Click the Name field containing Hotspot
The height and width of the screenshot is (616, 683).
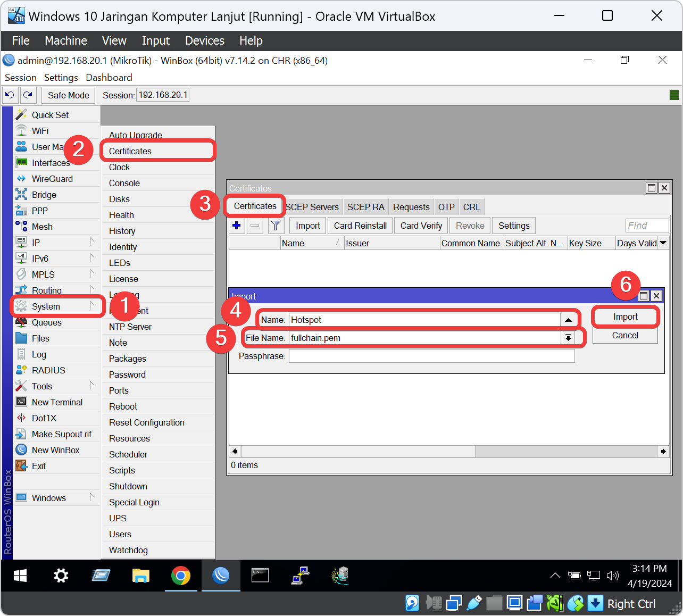pyautogui.click(x=424, y=320)
